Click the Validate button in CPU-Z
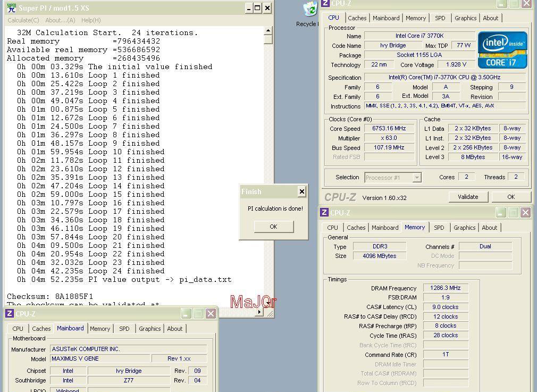This screenshot has height=392, width=537. coord(468,197)
